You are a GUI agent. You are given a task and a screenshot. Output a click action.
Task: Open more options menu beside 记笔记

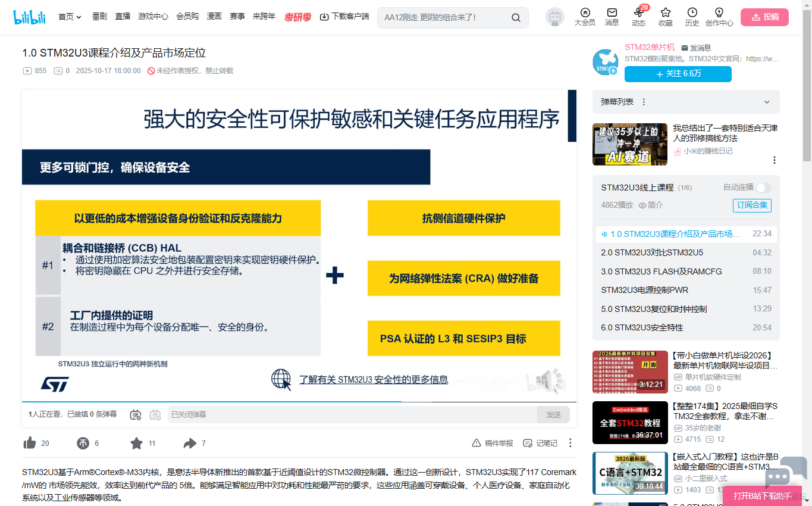tap(570, 443)
